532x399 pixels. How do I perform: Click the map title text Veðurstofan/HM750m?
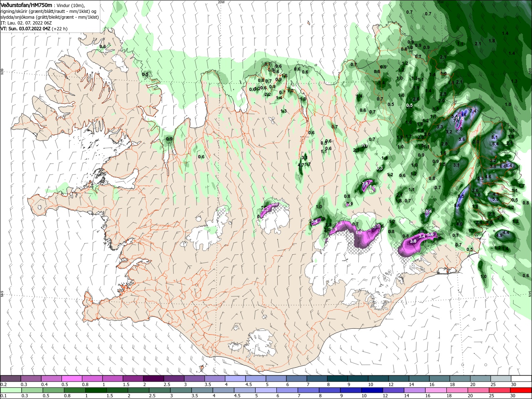point(26,5)
